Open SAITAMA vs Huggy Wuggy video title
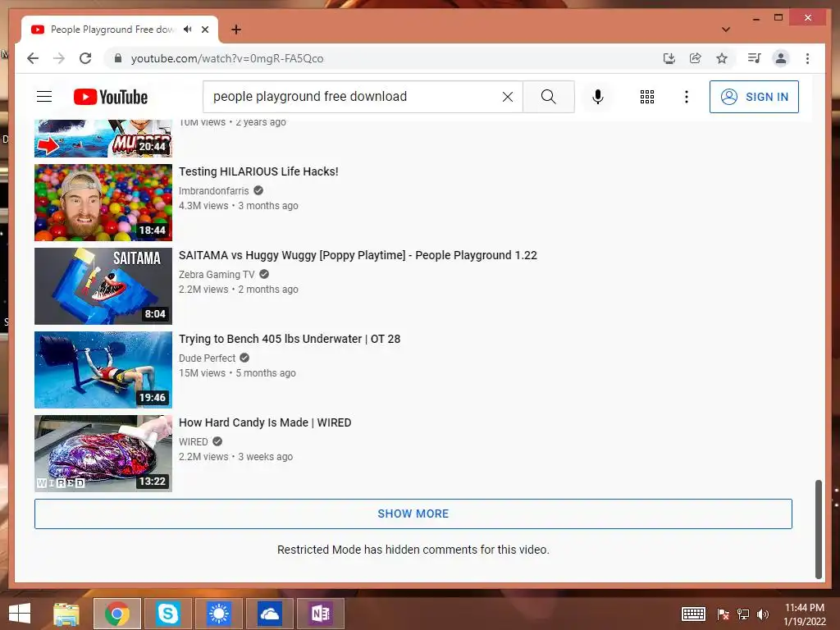The image size is (840, 630). click(x=358, y=255)
